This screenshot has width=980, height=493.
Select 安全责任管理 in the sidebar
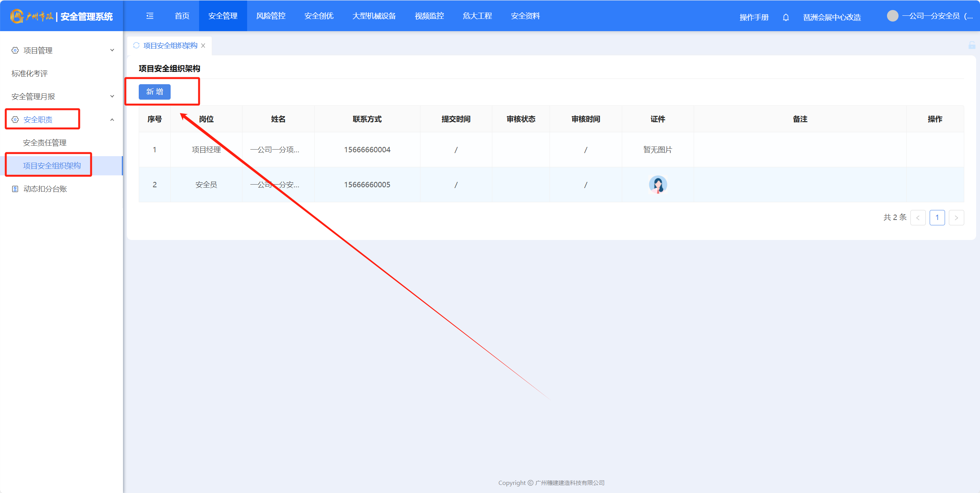point(45,143)
